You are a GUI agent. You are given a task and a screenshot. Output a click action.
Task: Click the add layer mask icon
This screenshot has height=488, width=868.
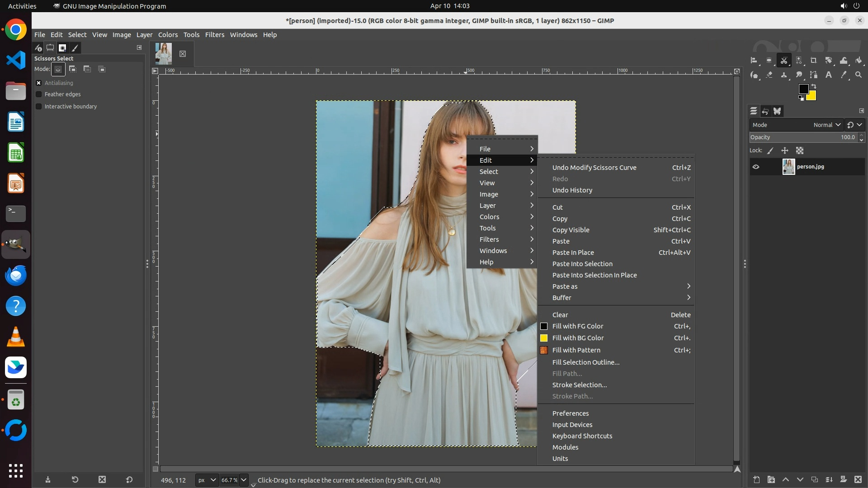843,479
